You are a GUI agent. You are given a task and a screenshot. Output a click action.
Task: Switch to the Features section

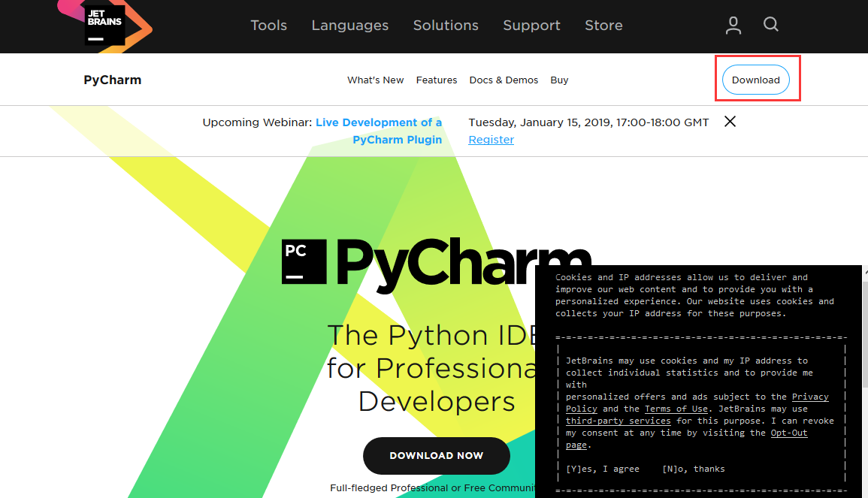pyautogui.click(x=437, y=80)
